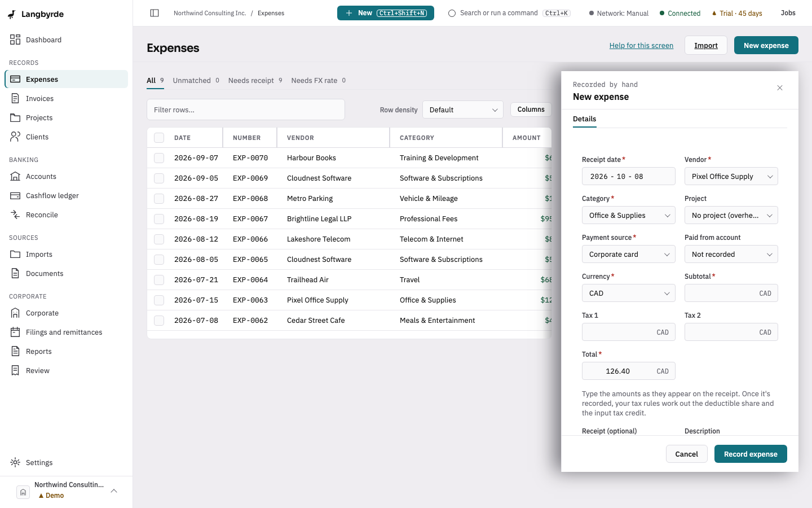Open the Dashboard icon in sidebar
The width and height of the screenshot is (812, 508).
coord(15,40)
